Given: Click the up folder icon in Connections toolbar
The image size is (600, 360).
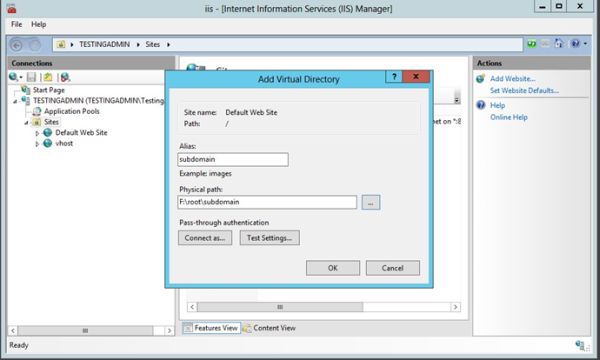Looking at the screenshot, I should 48,77.
